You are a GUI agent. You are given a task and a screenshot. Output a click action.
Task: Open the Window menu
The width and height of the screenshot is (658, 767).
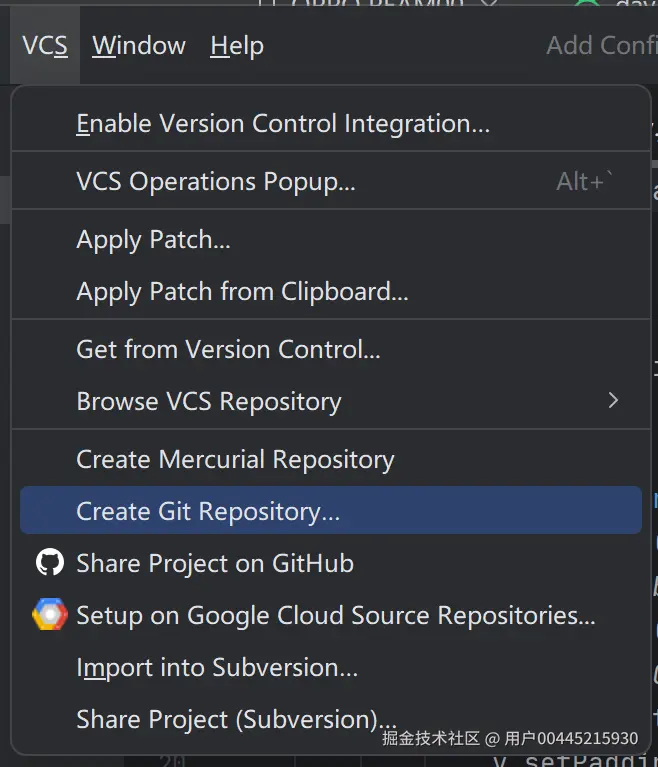tap(139, 45)
